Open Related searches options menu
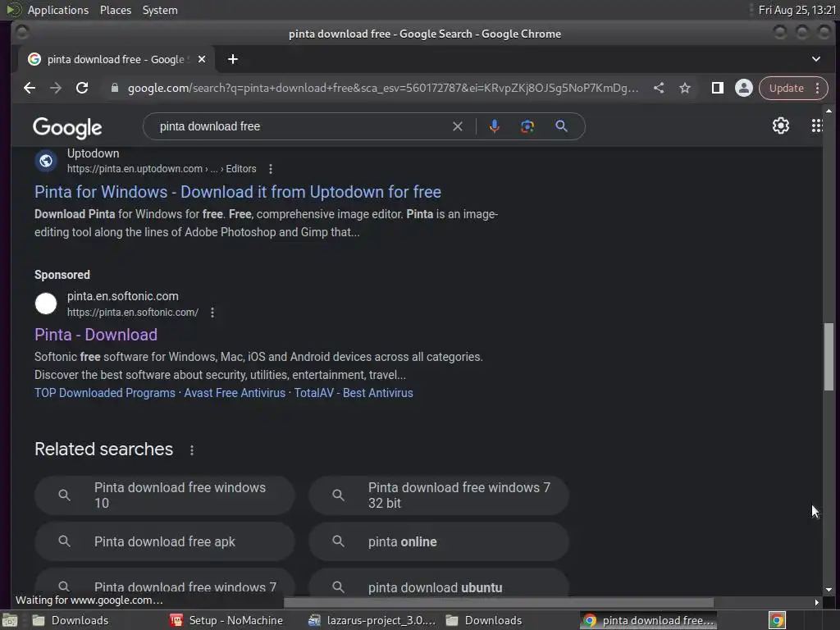This screenshot has width=840, height=630. click(192, 450)
